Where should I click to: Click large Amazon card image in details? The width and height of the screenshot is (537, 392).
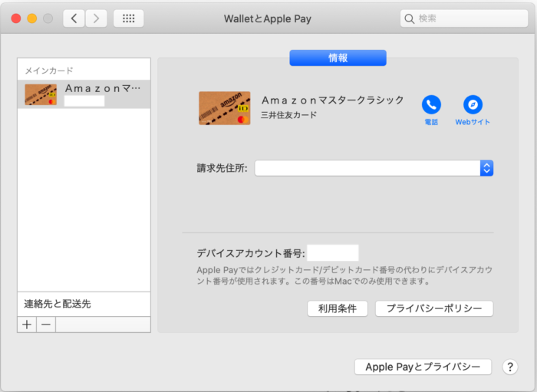pos(225,108)
